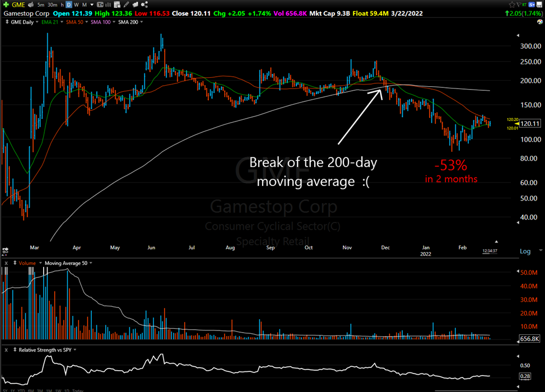Click the 50.0M volume axis label
This screenshot has width=545, height=392.
click(x=529, y=273)
